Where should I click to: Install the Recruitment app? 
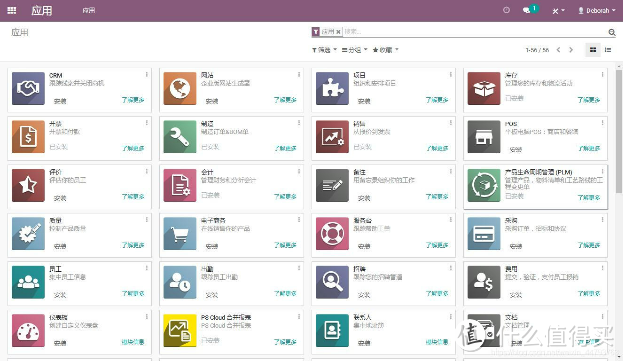click(364, 295)
